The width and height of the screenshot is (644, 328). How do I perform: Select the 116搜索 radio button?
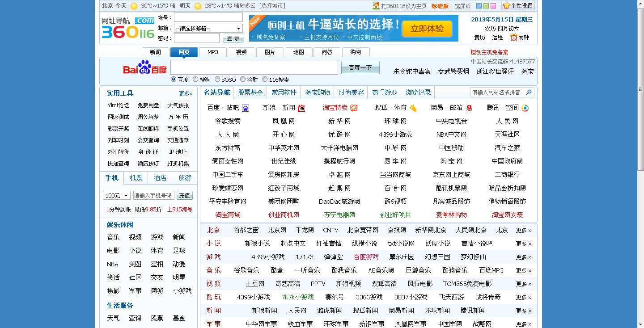click(x=265, y=80)
